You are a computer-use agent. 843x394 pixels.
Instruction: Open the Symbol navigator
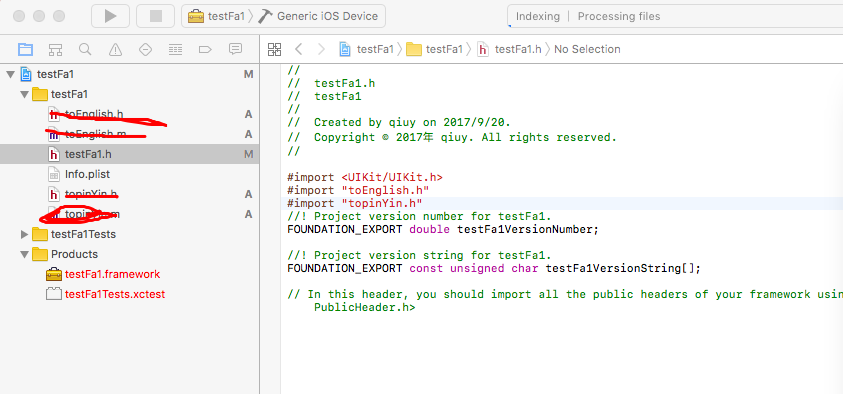pos(55,49)
